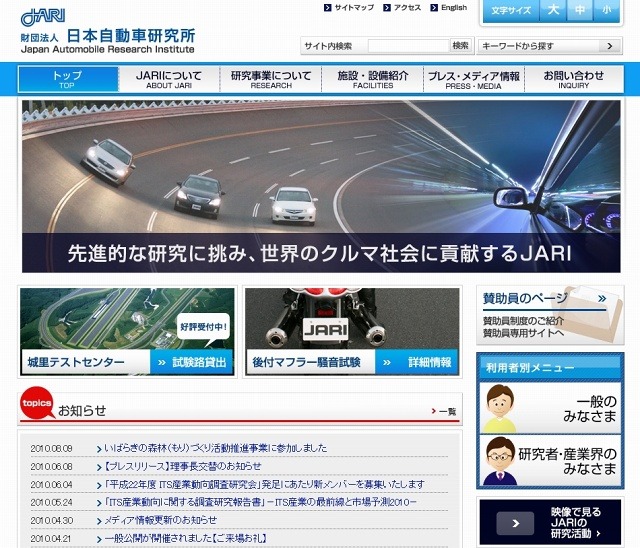Open news メディア情報更新のお知らせ

(160, 520)
